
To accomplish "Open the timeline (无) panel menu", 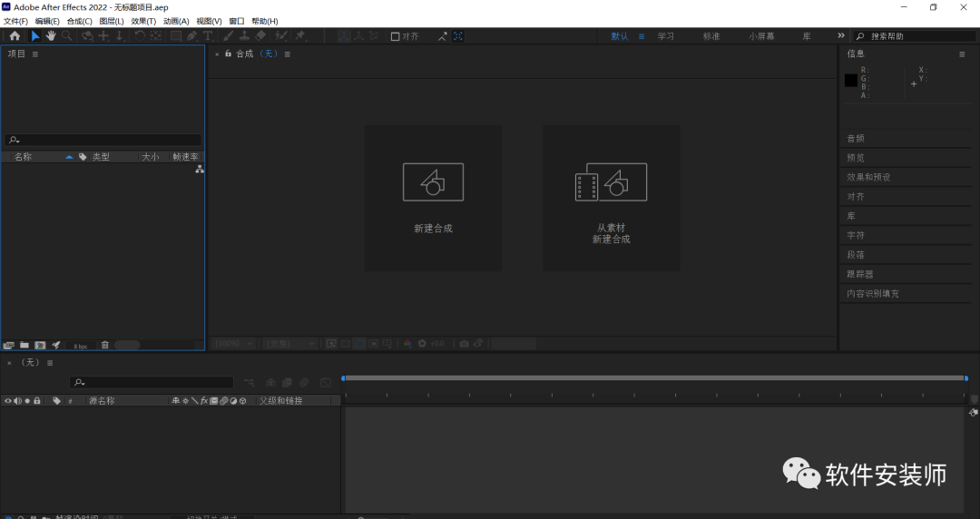I will pyautogui.click(x=50, y=363).
